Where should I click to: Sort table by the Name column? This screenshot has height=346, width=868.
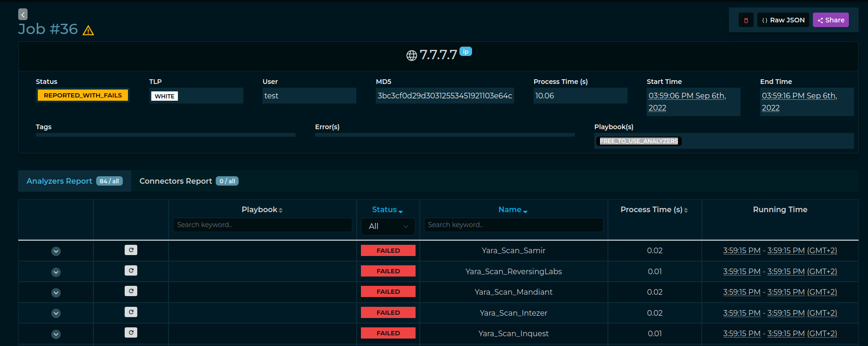513,210
